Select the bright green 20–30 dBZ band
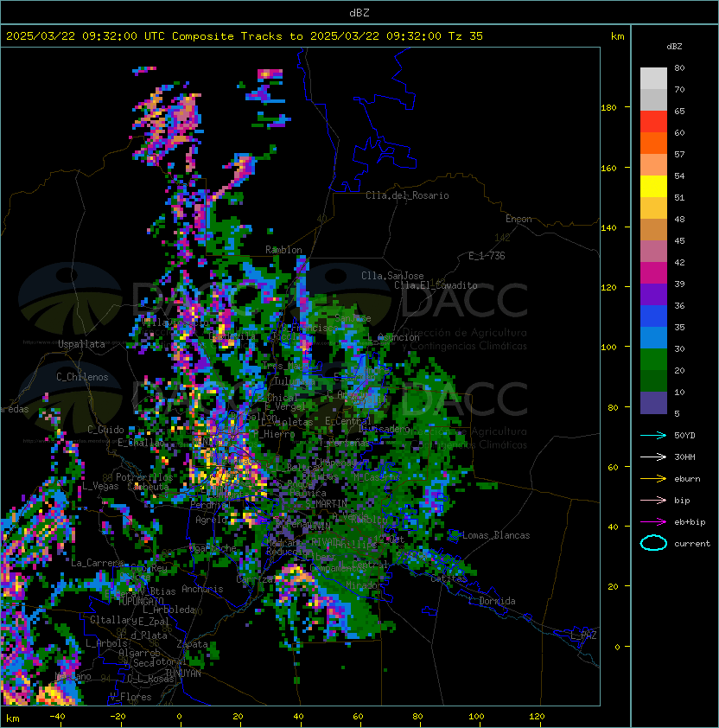 pos(653,360)
